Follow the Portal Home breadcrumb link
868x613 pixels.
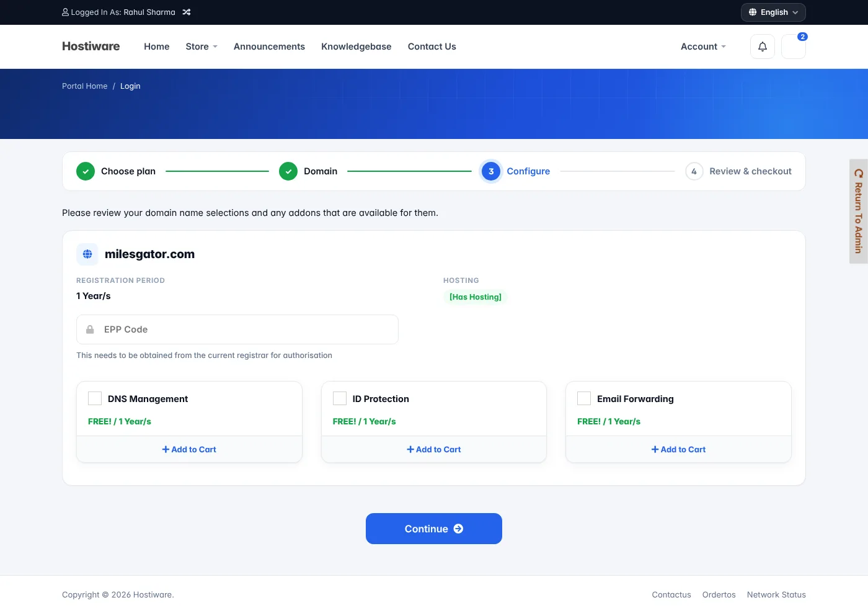85,86
